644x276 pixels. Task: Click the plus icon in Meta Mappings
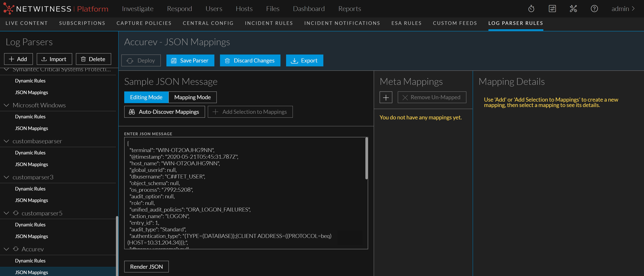[386, 97]
